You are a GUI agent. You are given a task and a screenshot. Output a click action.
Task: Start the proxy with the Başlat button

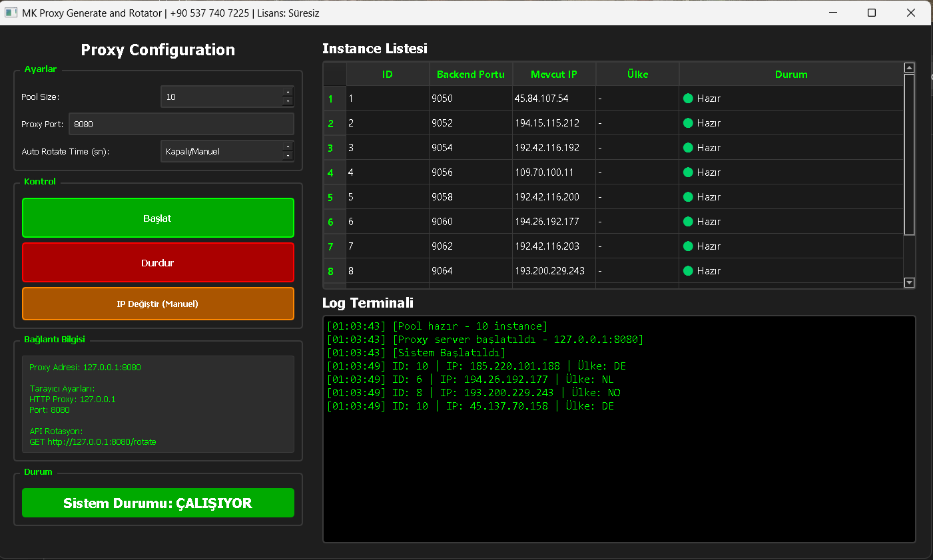pyautogui.click(x=158, y=218)
